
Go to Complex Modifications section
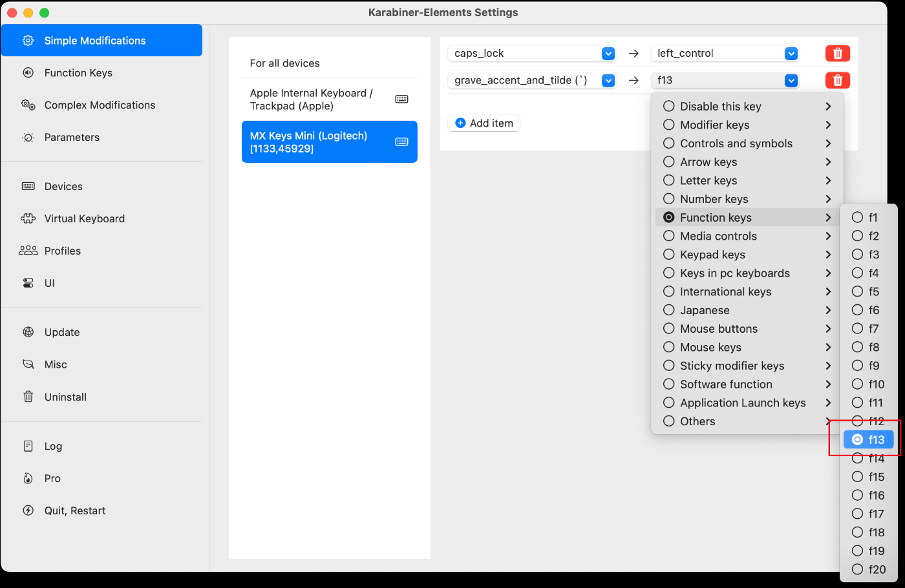coord(101,105)
